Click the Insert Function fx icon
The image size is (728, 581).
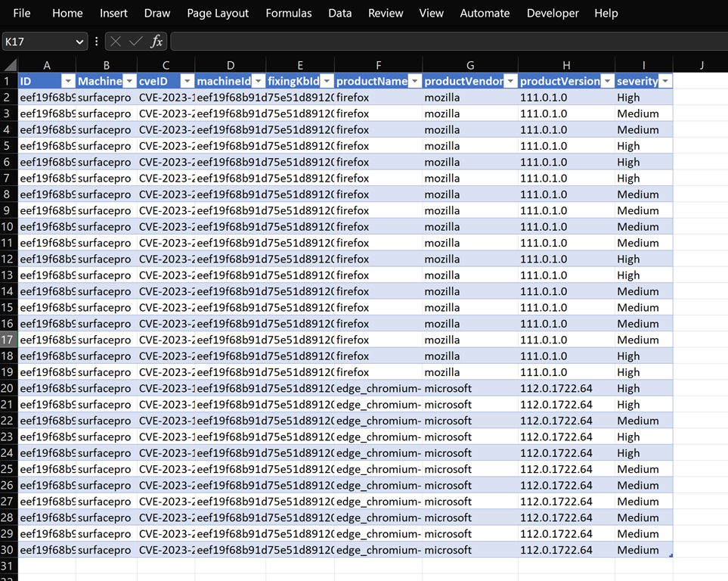coord(156,42)
